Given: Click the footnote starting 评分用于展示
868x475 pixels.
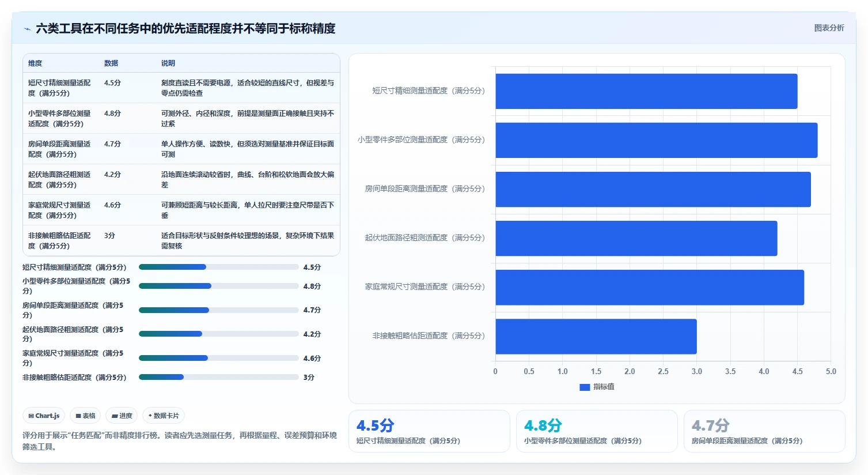Looking at the screenshot, I should [x=180, y=441].
